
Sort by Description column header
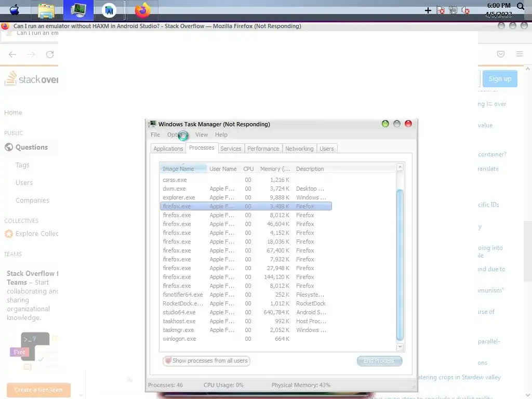[310, 169]
